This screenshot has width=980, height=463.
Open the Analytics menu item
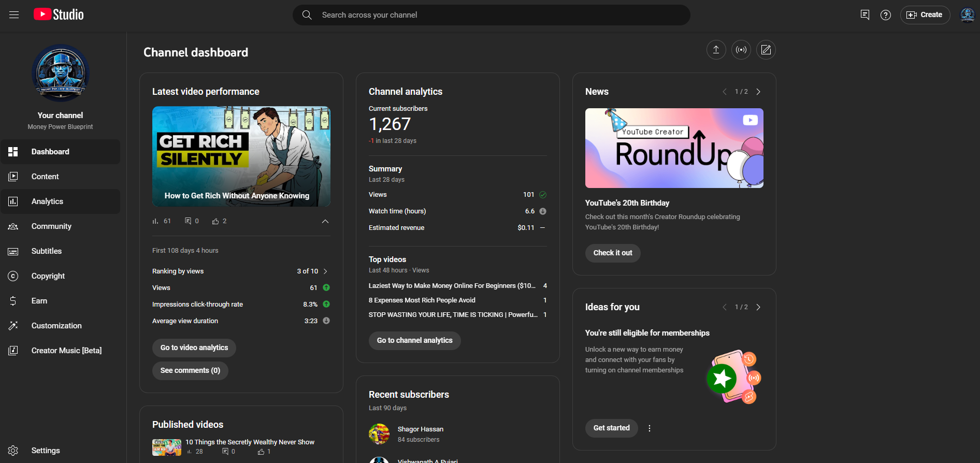[x=61, y=201]
